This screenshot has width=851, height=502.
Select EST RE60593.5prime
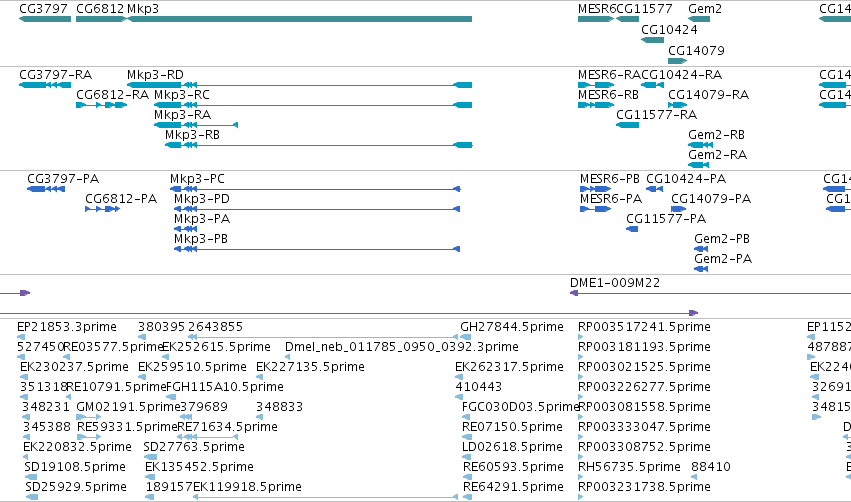513,467
